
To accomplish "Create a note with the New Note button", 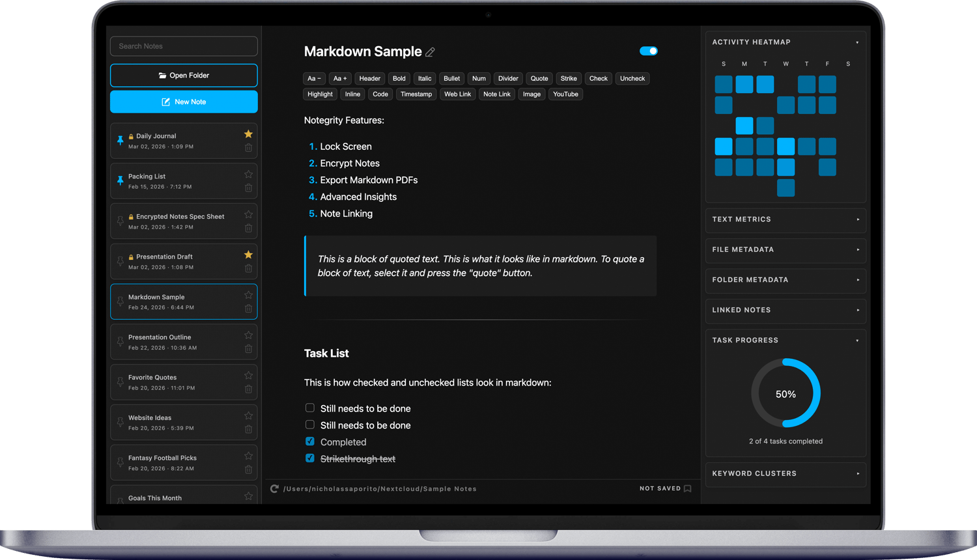I will point(184,102).
